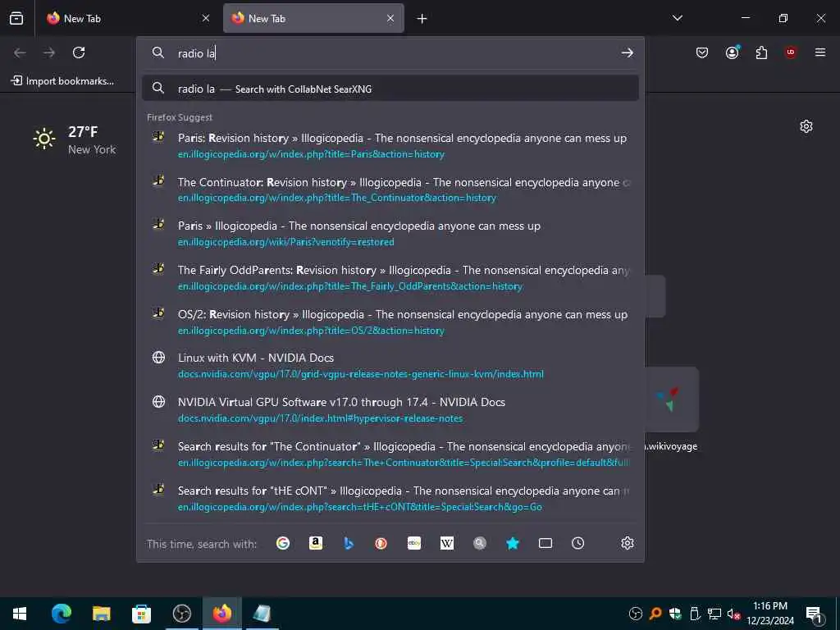Open the Windows Start menu
This screenshot has height=630, width=840.
(x=20, y=614)
